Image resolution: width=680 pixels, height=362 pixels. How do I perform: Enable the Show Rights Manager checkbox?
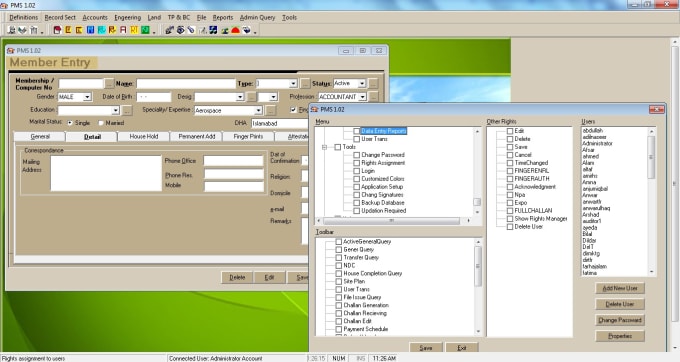pyautogui.click(x=510, y=219)
